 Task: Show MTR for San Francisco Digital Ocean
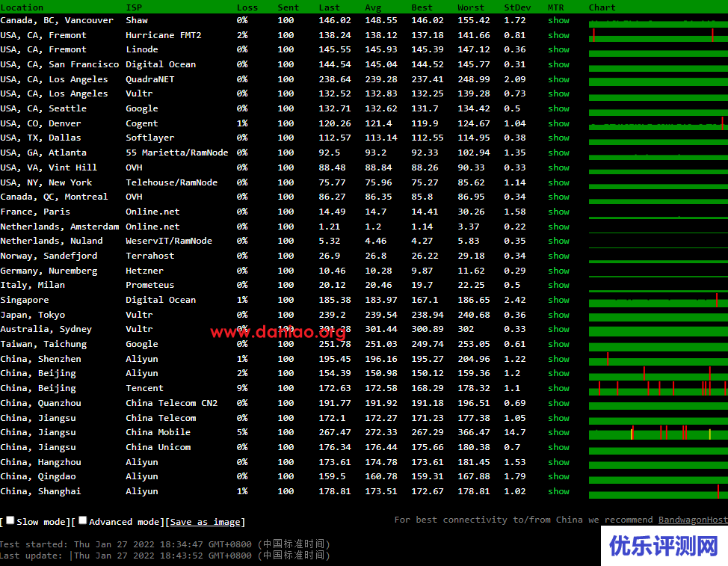(x=558, y=64)
